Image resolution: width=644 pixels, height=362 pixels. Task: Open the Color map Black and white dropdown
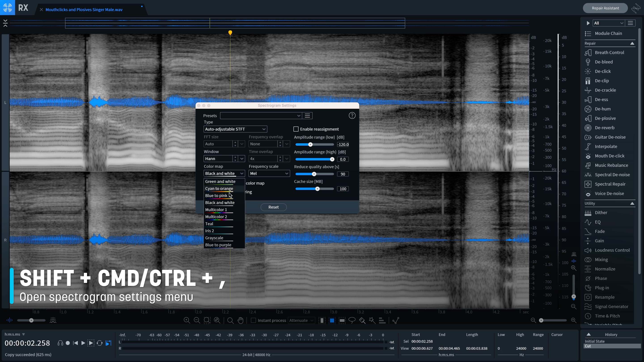pos(224,173)
